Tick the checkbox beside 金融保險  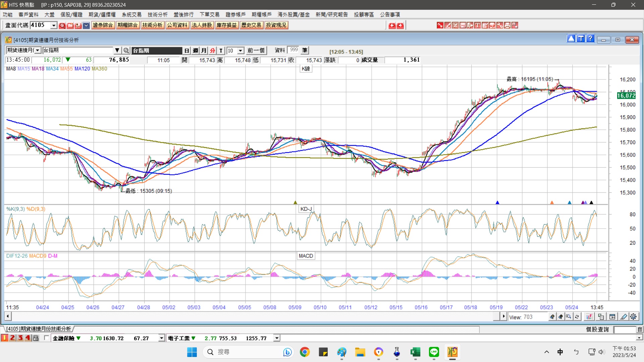(x=47, y=338)
